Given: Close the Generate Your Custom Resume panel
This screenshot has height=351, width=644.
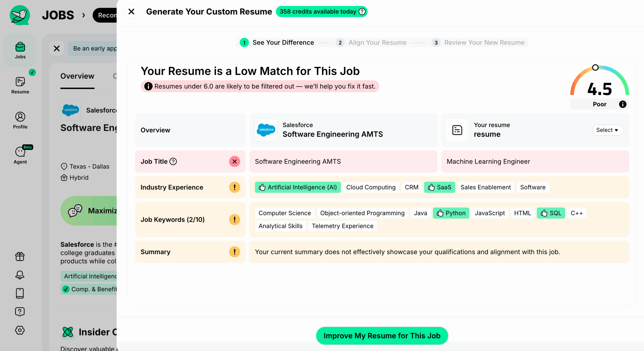Looking at the screenshot, I should (x=131, y=12).
